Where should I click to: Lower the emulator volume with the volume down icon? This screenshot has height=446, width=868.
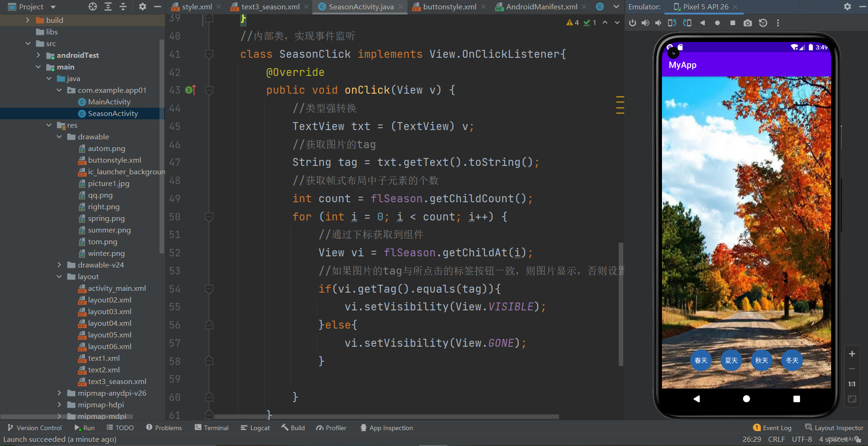(x=658, y=23)
